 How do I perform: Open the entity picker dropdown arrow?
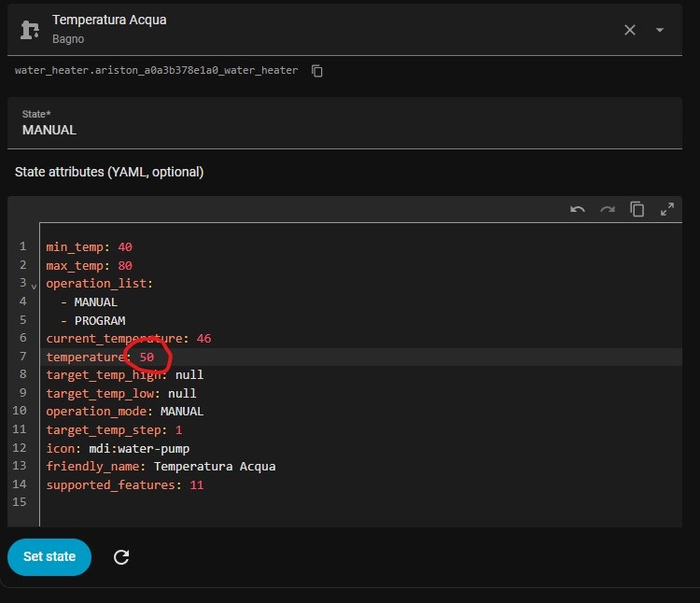[660, 30]
